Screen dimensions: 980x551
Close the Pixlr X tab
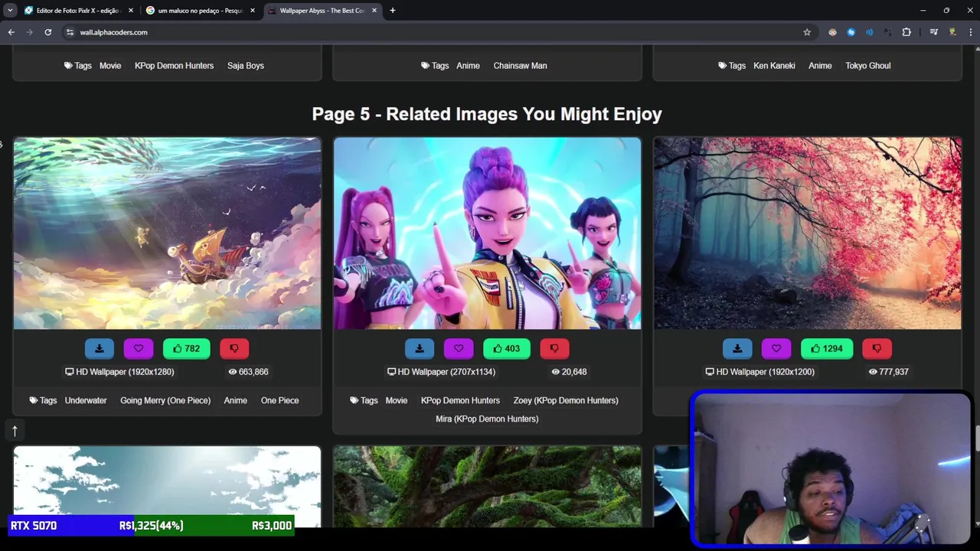[x=131, y=11]
